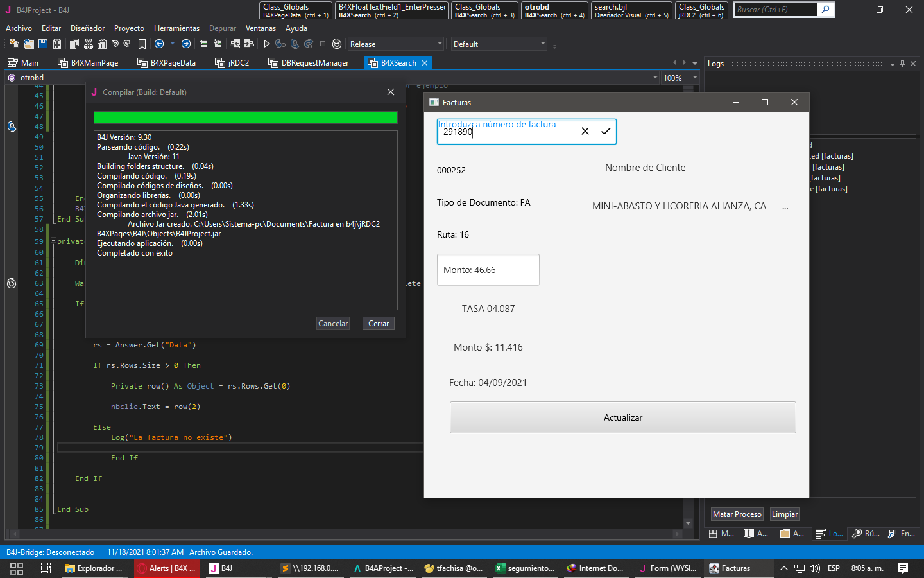
Task: Click the Buscar search box
Action: tap(775, 10)
